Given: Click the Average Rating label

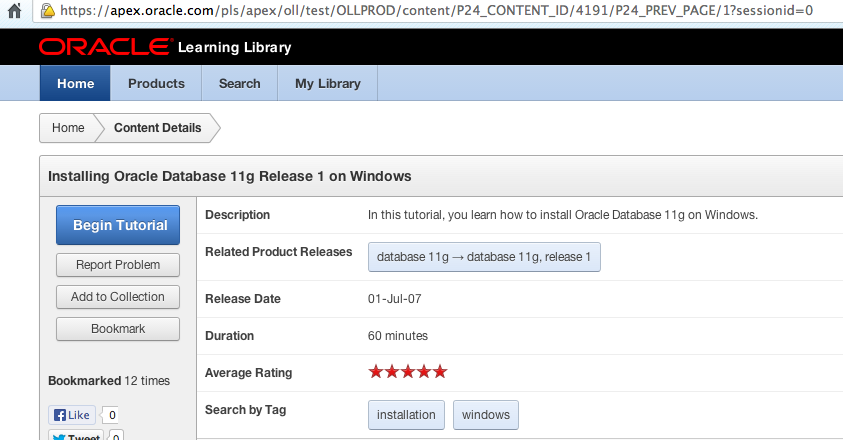Looking at the screenshot, I should [x=248, y=373].
